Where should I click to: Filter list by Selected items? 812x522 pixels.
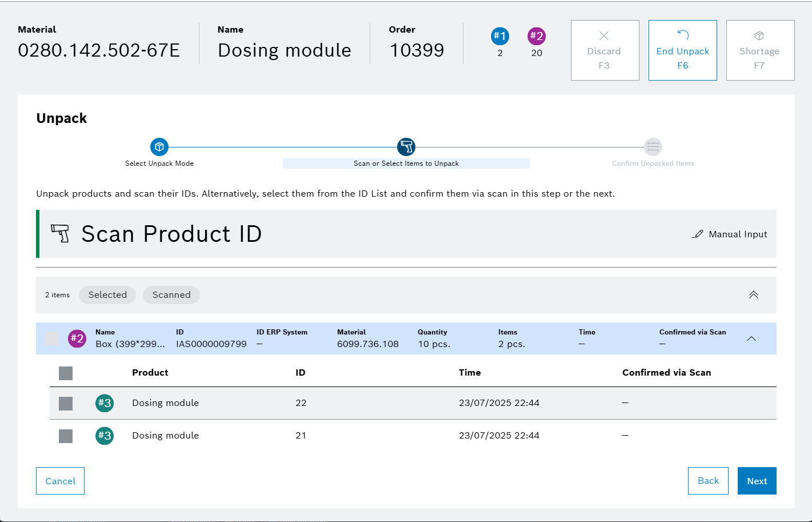(107, 295)
